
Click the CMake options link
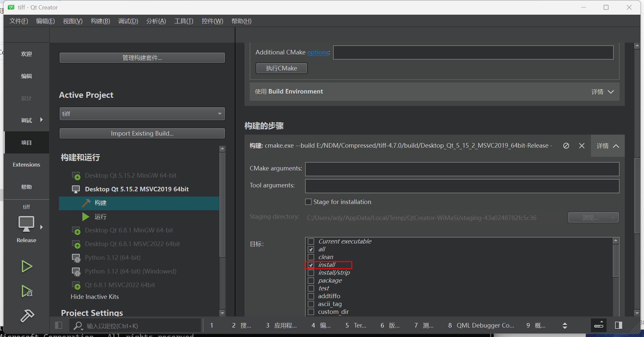point(317,52)
